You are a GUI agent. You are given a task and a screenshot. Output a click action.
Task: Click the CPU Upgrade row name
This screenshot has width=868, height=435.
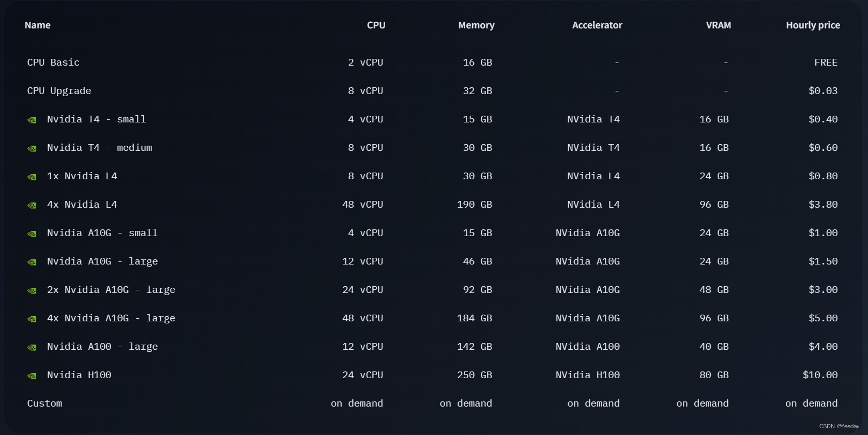pyautogui.click(x=59, y=91)
